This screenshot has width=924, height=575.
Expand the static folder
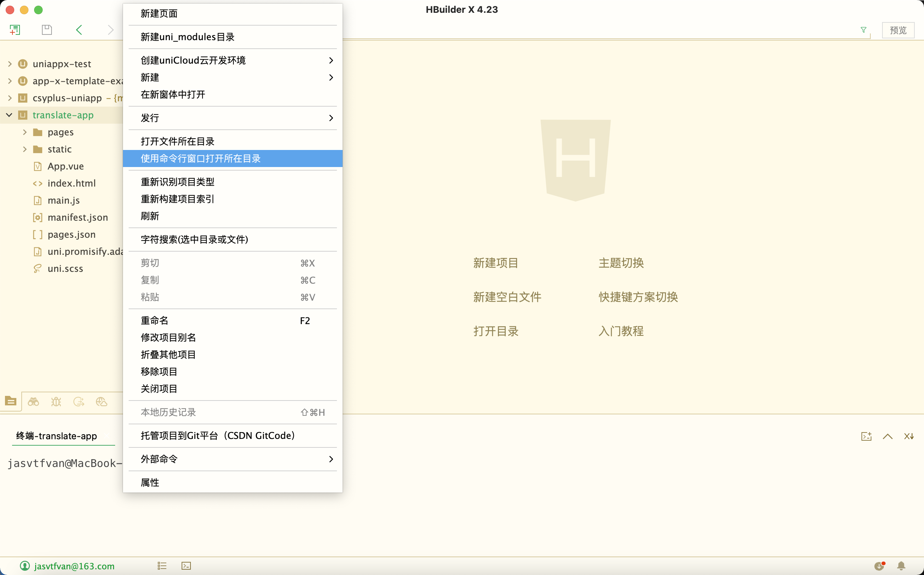pyautogui.click(x=25, y=149)
